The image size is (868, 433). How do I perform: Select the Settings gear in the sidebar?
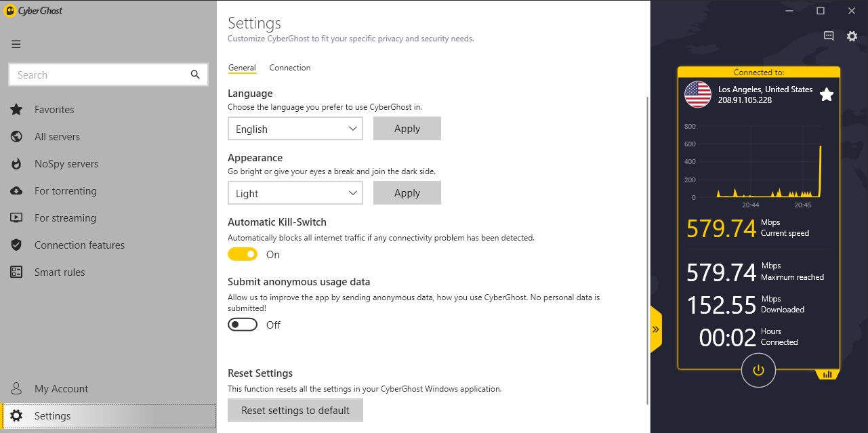(x=17, y=416)
